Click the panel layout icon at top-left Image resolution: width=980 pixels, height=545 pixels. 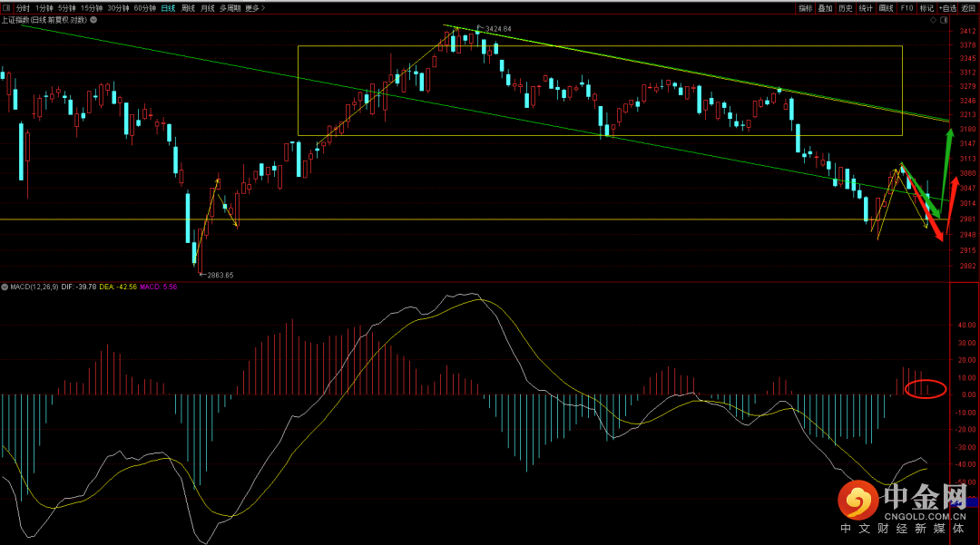[5, 8]
